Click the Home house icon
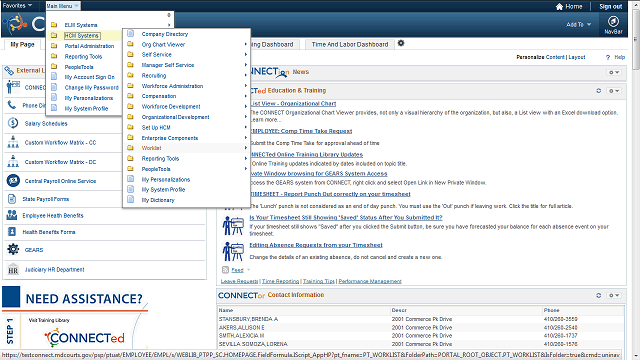This screenshot has height=360, width=640. coord(559,7)
